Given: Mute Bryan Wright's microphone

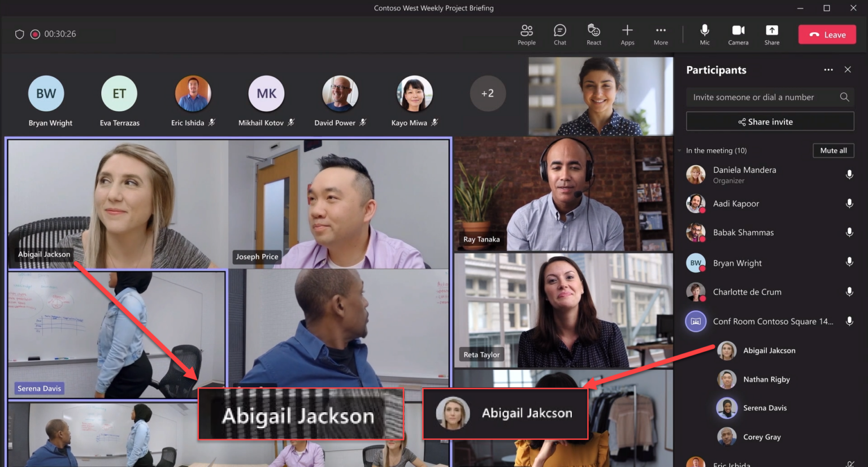Looking at the screenshot, I should coord(849,262).
